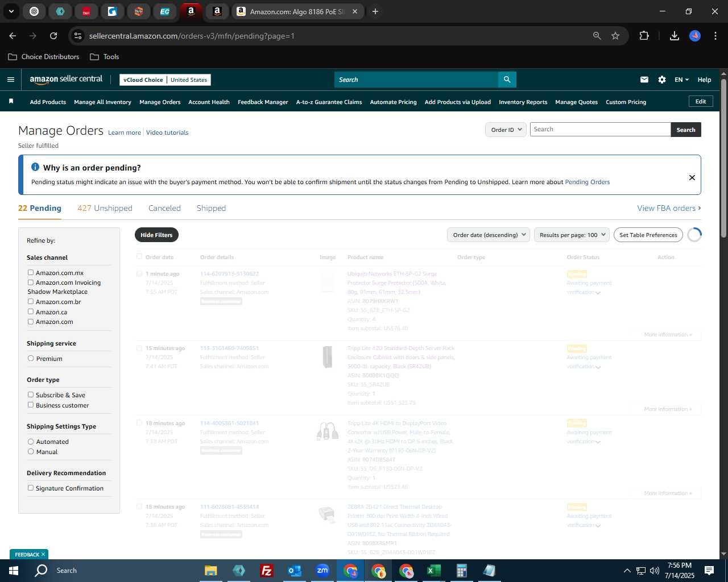This screenshot has width=728, height=582.
Task: Open the Video tutorials link
Action: 167,132
